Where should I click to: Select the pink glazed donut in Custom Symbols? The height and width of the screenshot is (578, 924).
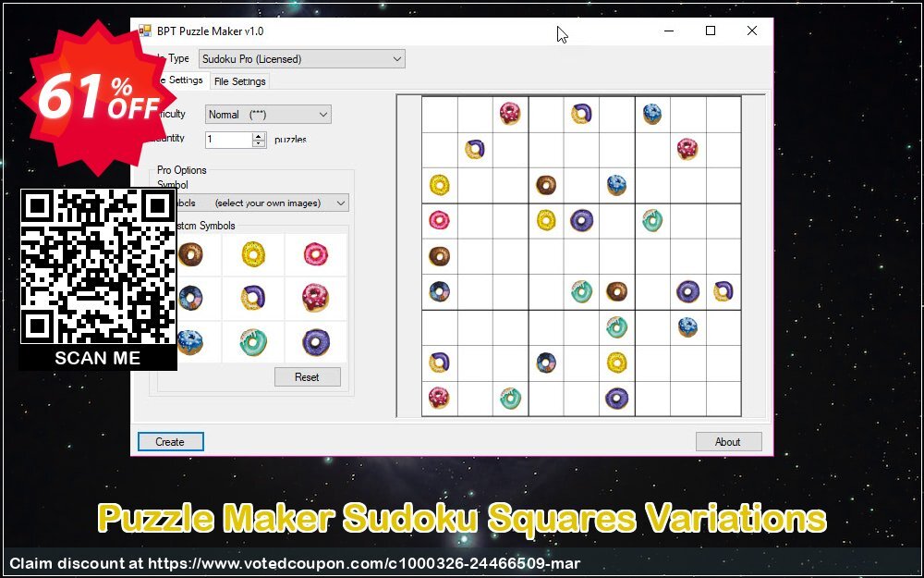(x=316, y=255)
